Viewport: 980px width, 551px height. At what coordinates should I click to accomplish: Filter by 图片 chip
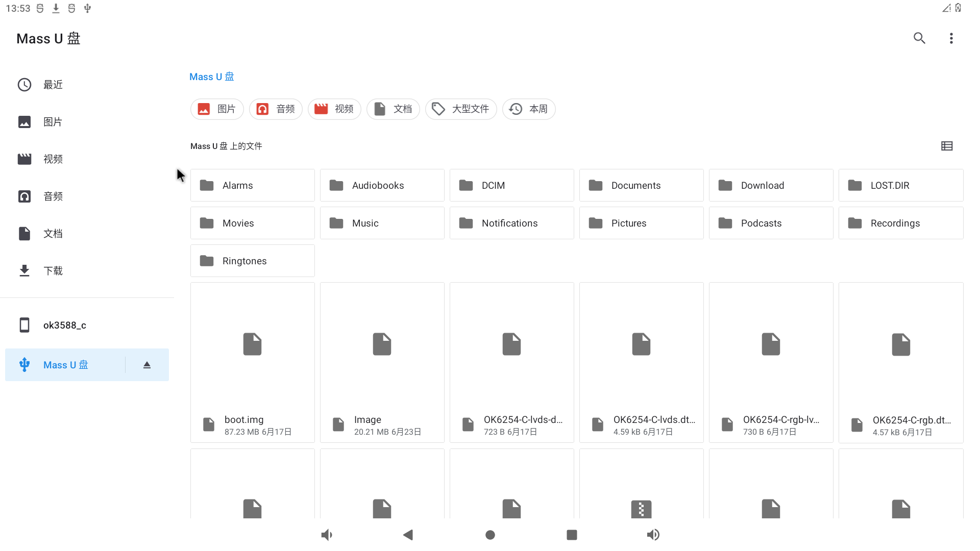pos(217,109)
